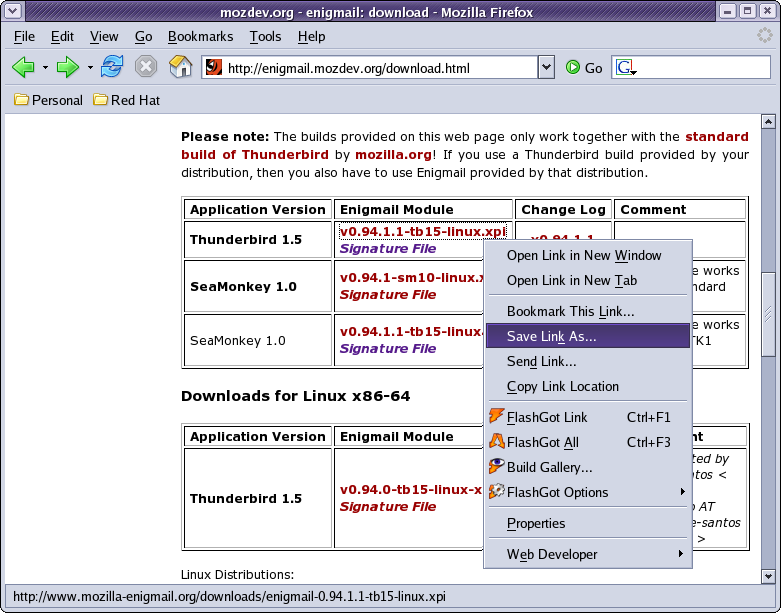Click the 'Linux Distributions:' text

tap(237, 575)
